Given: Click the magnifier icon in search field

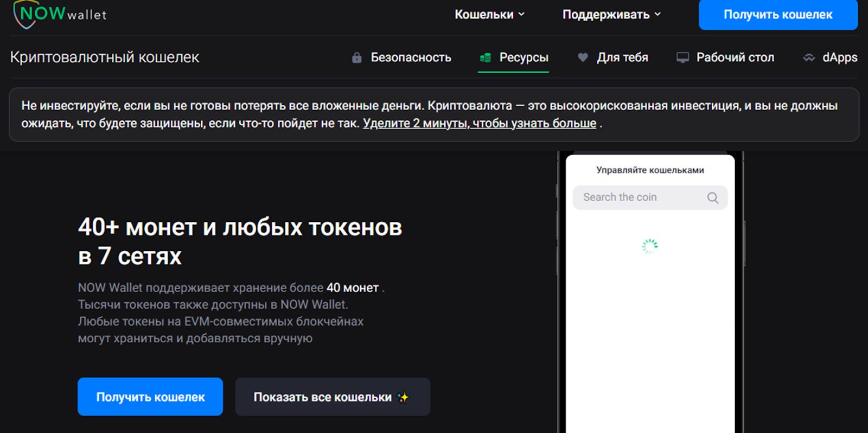Looking at the screenshot, I should click(x=712, y=198).
